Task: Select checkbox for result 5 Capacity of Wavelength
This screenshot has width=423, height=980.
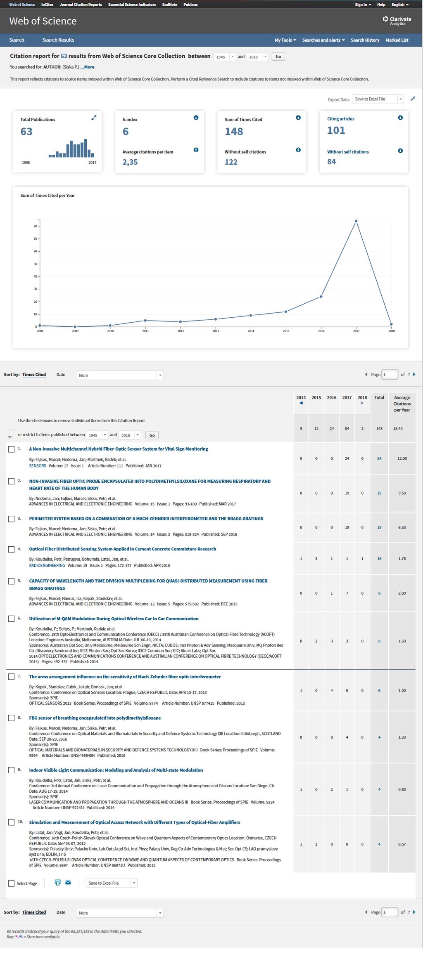Action: click(12, 581)
